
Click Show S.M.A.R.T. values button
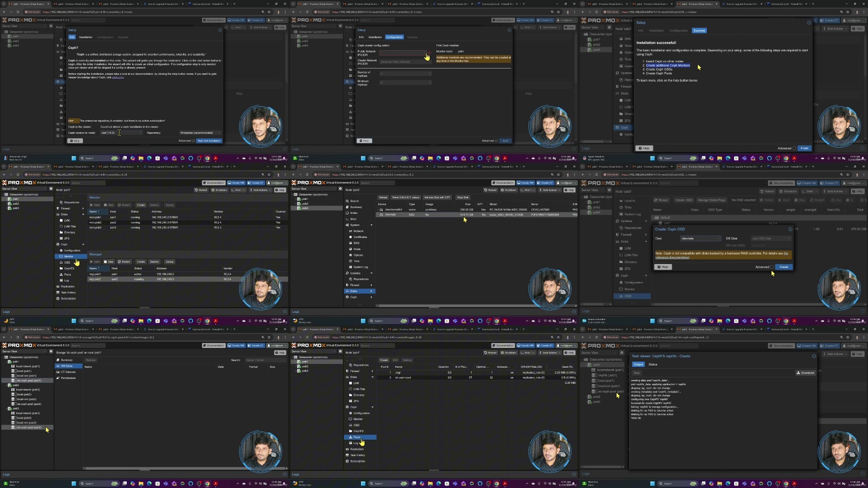[x=406, y=197]
